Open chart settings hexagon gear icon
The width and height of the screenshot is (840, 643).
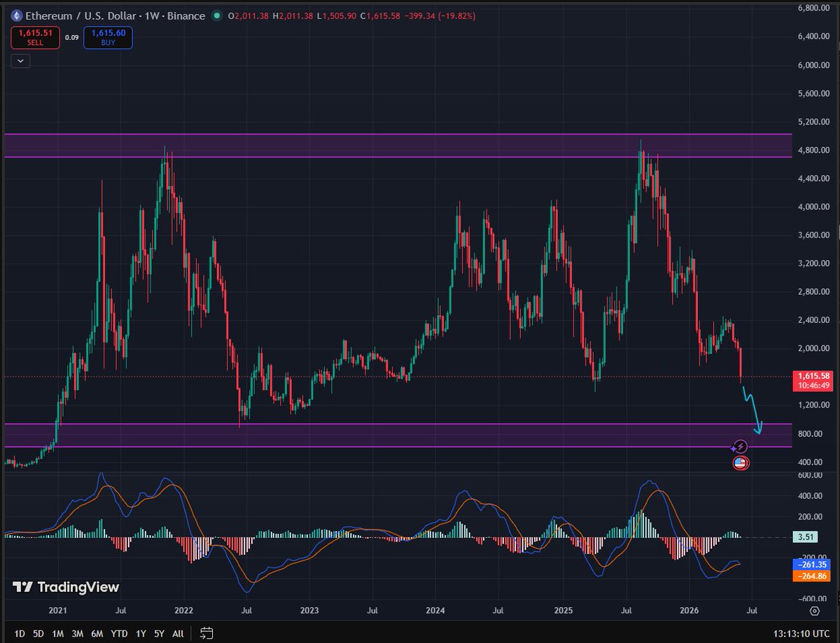(x=815, y=611)
